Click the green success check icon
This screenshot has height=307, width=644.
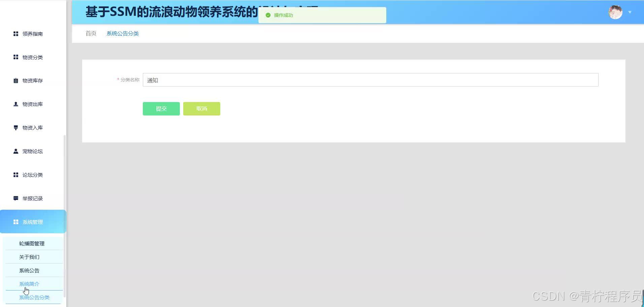coord(268,15)
